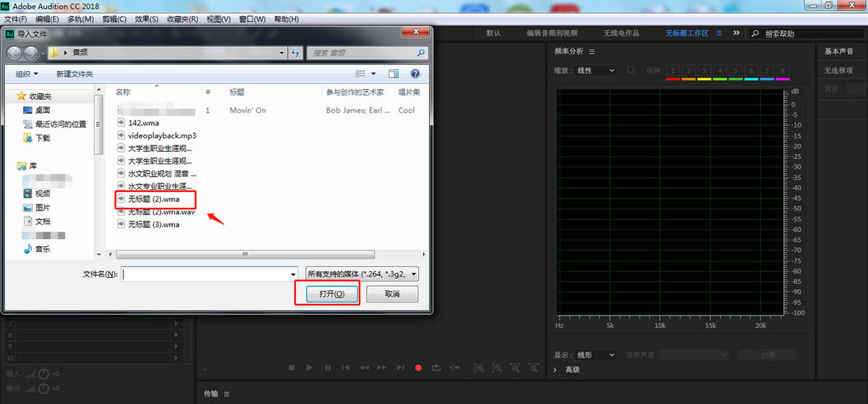The width and height of the screenshot is (868, 404).
Task: Expand the 高级 section
Action: (x=556, y=369)
